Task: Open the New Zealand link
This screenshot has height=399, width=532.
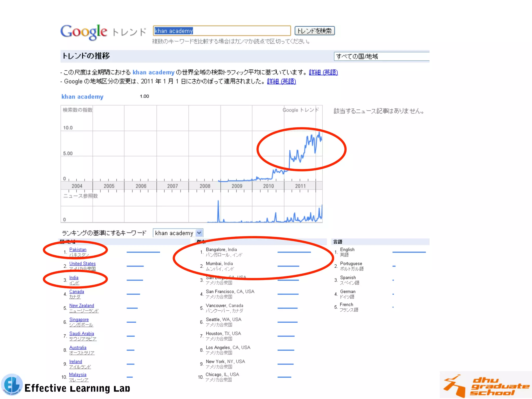Action: 82,306
